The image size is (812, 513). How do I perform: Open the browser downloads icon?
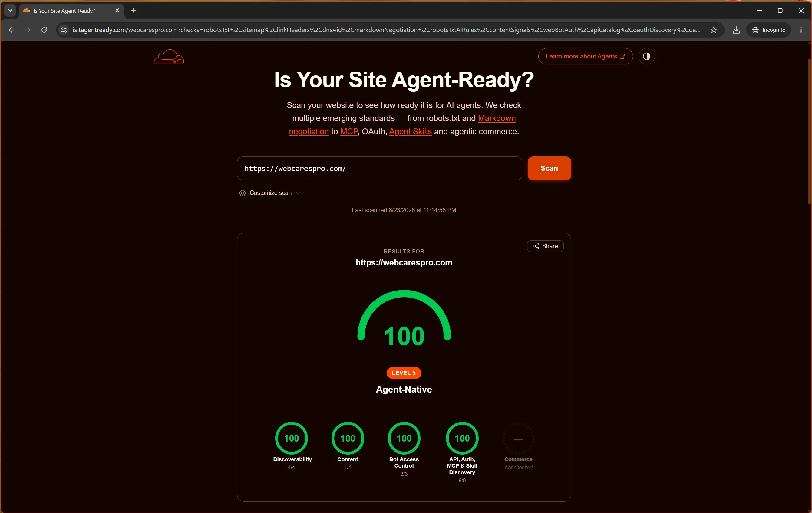736,30
